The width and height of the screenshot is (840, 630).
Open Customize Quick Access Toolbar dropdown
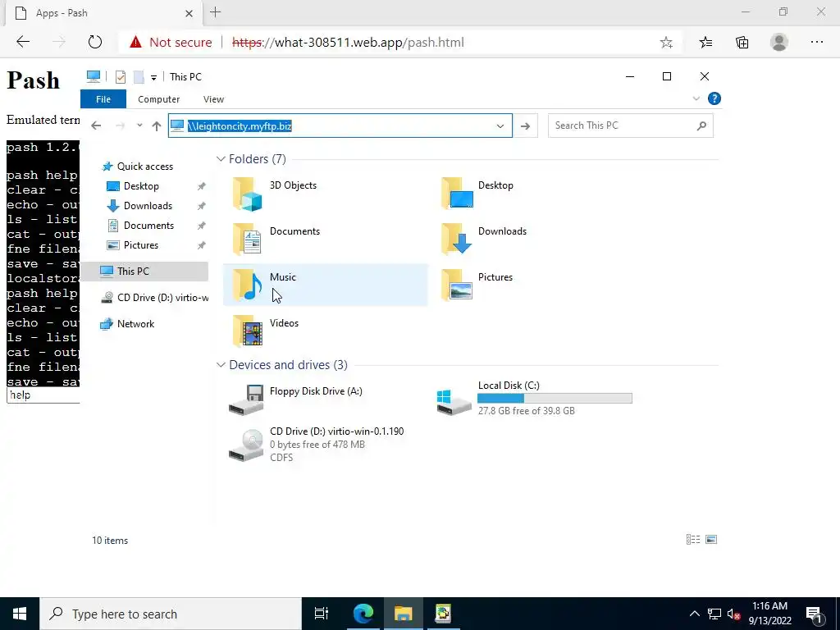click(x=153, y=78)
